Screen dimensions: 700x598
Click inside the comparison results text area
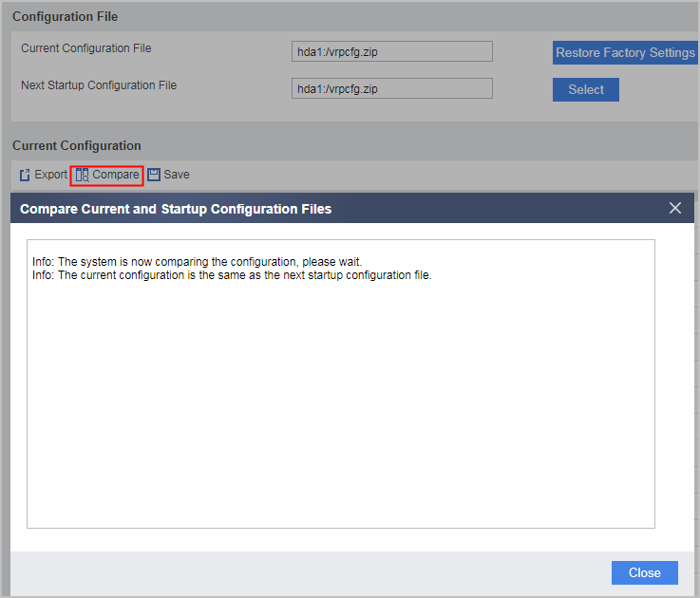(341, 383)
